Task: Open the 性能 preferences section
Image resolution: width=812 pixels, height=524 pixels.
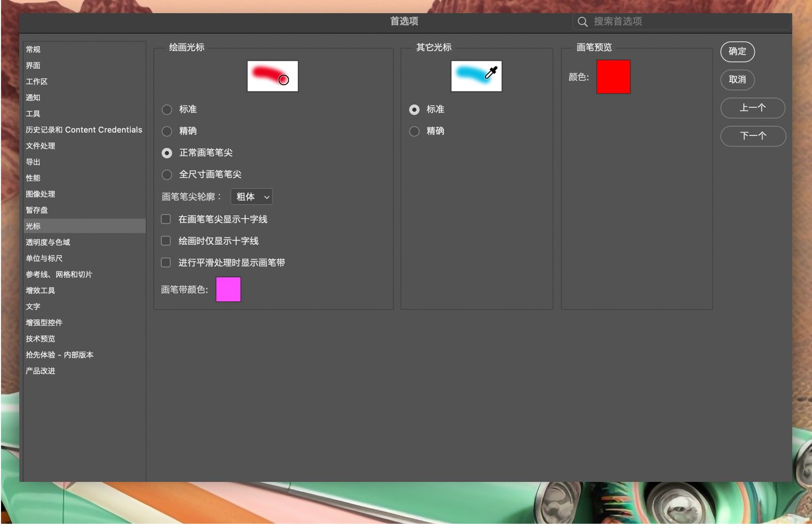Action: coord(32,178)
